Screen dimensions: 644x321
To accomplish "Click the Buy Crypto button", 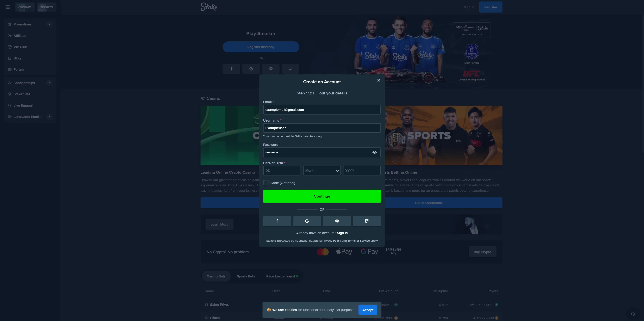I will 482,252.
